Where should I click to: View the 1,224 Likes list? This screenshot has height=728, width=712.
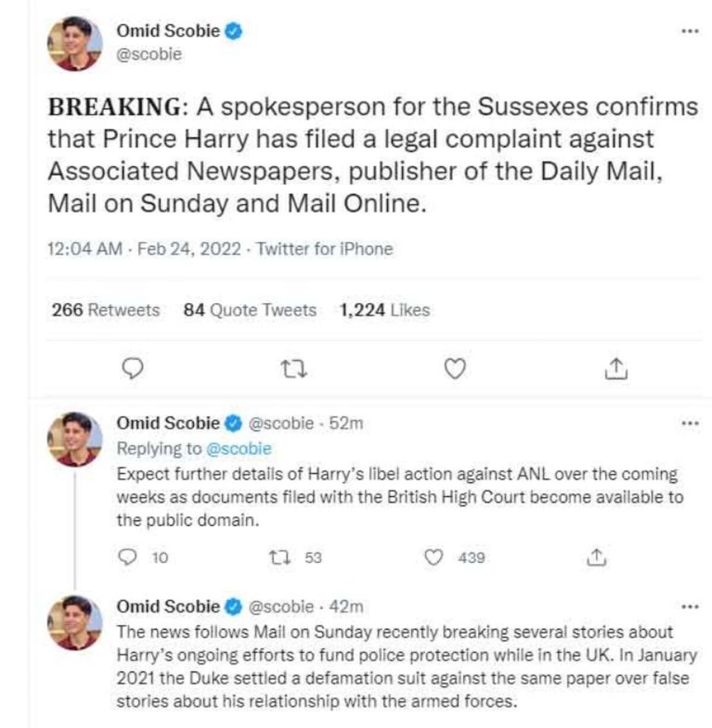(384, 310)
